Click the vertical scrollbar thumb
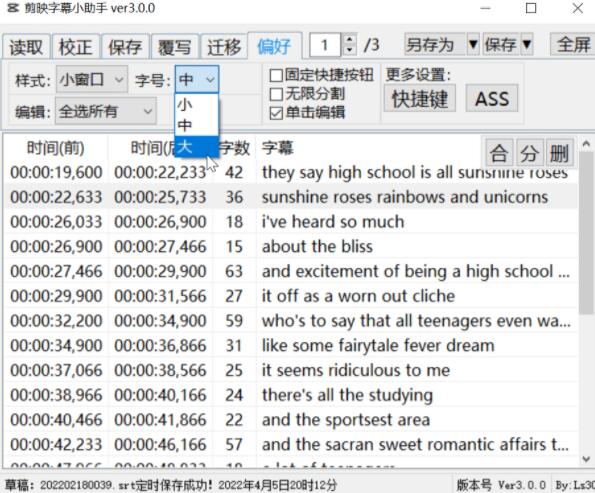The height and width of the screenshot is (493, 595). pos(586,233)
